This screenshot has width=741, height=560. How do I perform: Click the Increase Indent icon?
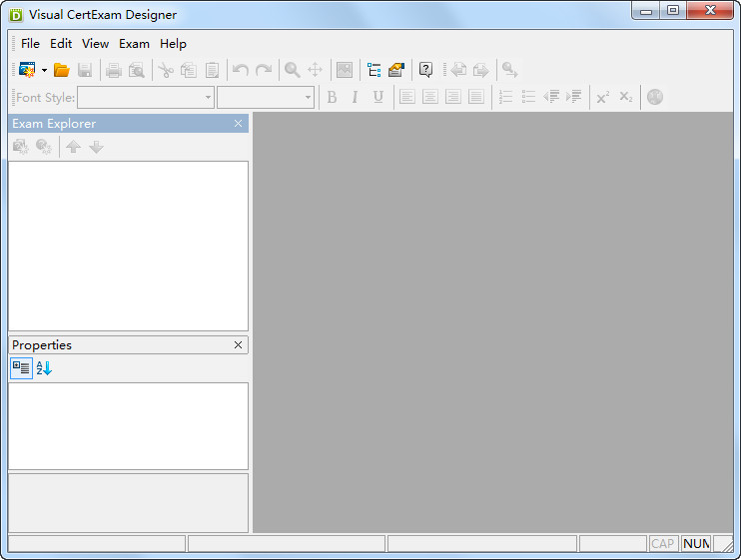pyautogui.click(x=574, y=97)
